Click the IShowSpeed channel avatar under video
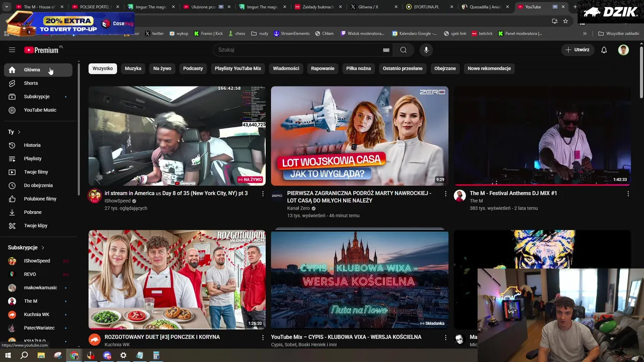Image resolution: width=644 pixels, height=362 pixels. point(95,196)
